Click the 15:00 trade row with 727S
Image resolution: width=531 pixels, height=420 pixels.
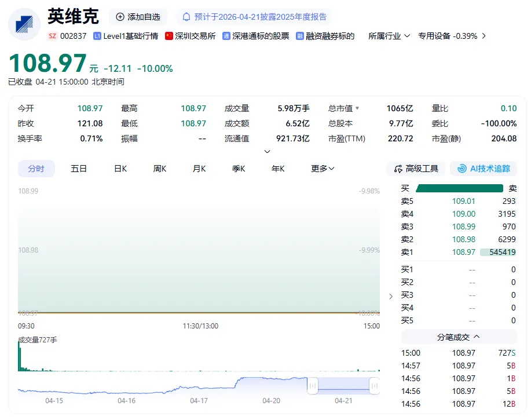458,353
